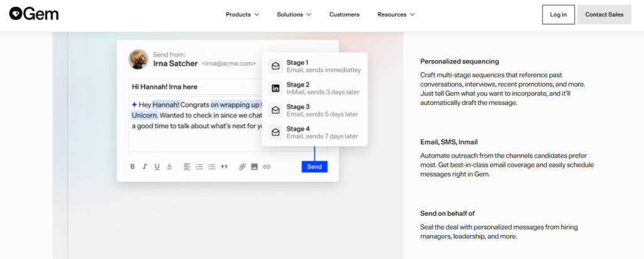Select the align left icon
This screenshot has height=259, width=644.
[x=187, y=167]
